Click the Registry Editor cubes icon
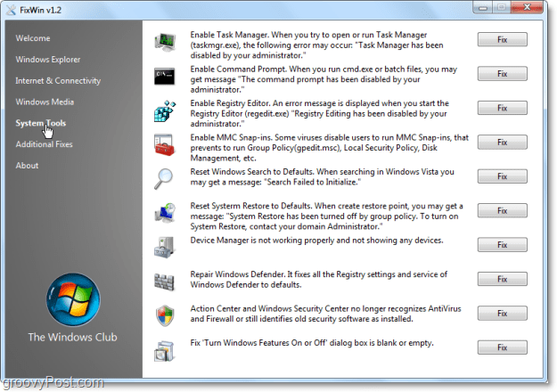 (165, 110)
